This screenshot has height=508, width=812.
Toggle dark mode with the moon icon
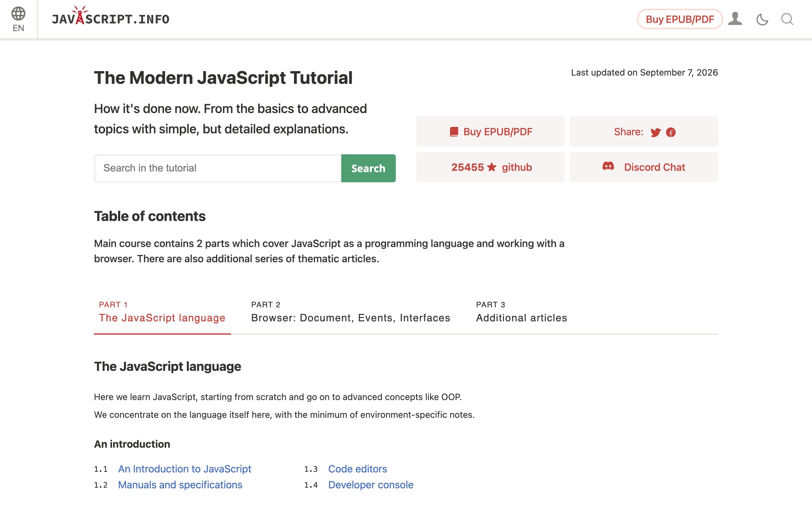coord(762,19)
